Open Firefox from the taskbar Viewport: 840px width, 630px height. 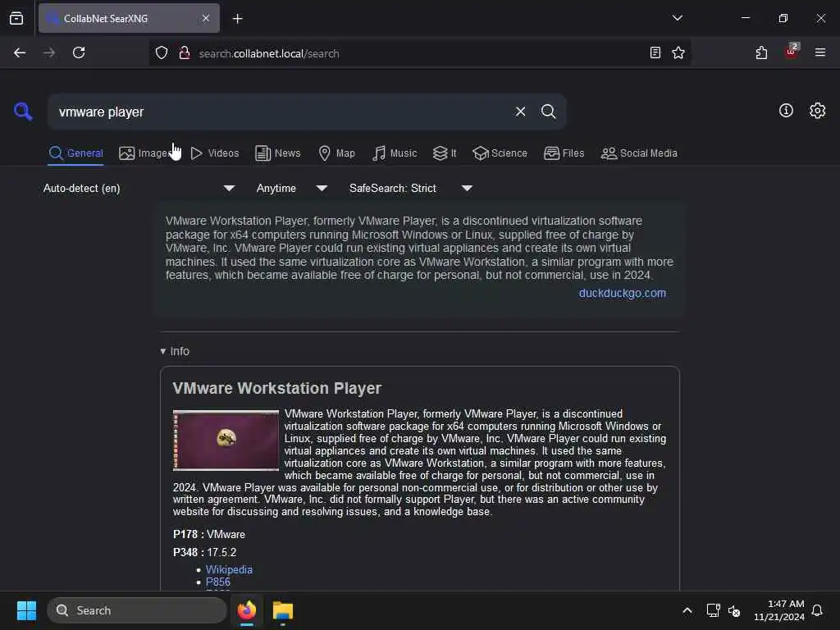(246, 610)
